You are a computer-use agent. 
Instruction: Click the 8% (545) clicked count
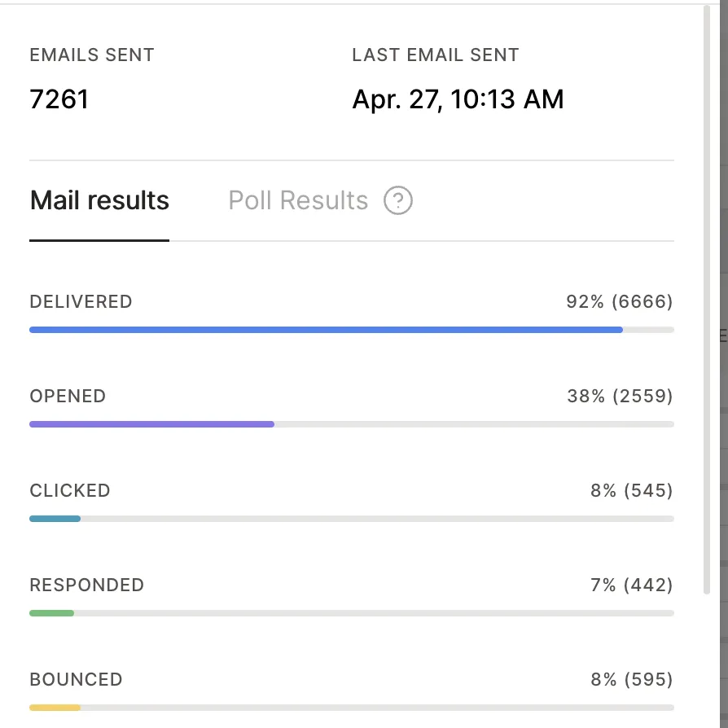(x=632, y=491)
